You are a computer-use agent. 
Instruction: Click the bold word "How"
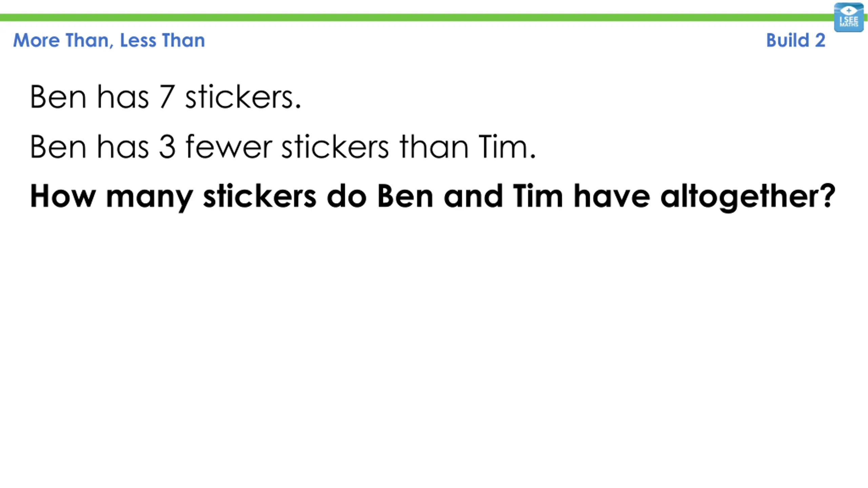[x=63, y=196]
